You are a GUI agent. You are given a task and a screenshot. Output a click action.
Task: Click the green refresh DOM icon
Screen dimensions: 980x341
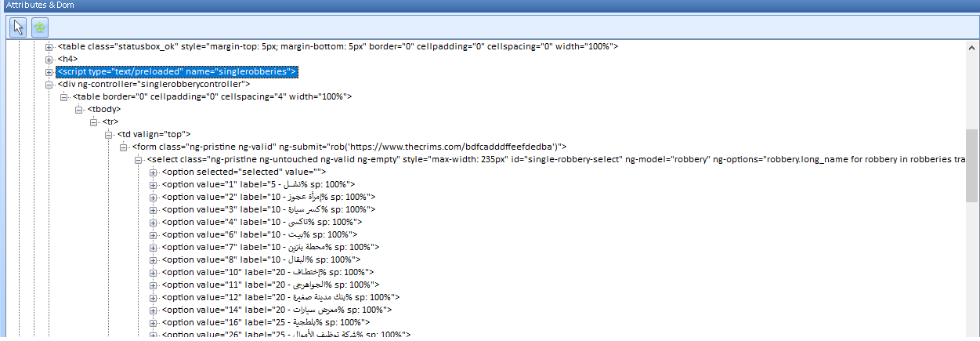(x=39, y=27)
